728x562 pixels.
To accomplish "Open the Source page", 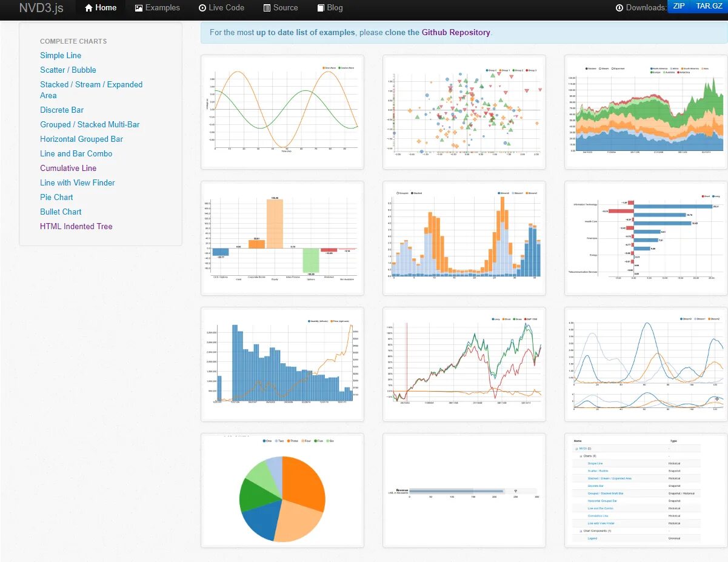I will 281,8.
